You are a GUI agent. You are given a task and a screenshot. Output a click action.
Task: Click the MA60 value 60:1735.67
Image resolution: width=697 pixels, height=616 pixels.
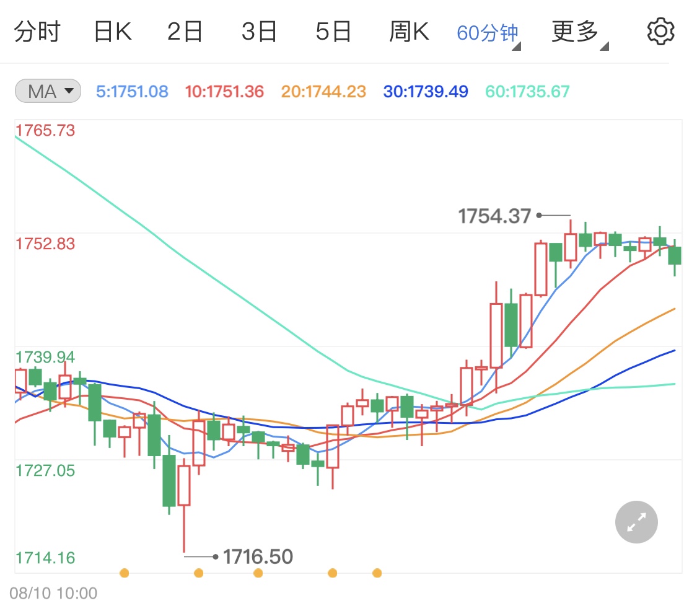point(527,92)
